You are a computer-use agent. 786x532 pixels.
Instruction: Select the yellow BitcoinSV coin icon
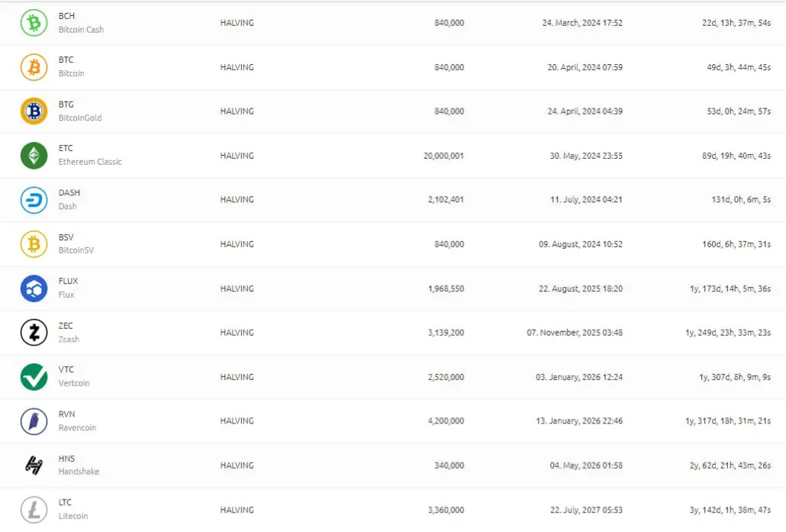pos(34,244)
